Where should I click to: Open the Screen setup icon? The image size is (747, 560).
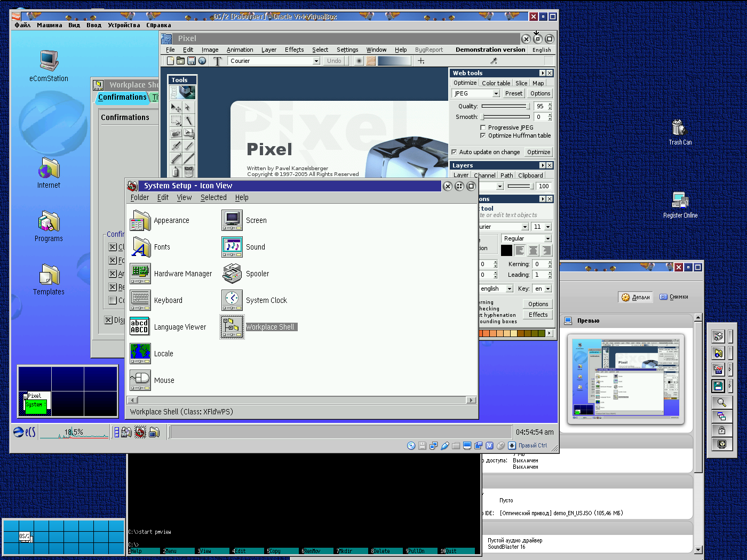tap(232, 220)
